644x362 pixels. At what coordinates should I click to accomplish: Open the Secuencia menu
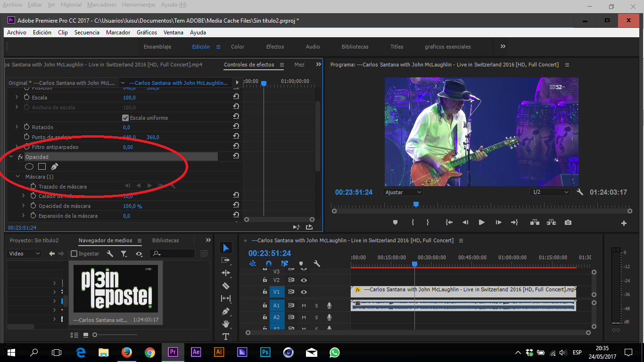(87, 33)
